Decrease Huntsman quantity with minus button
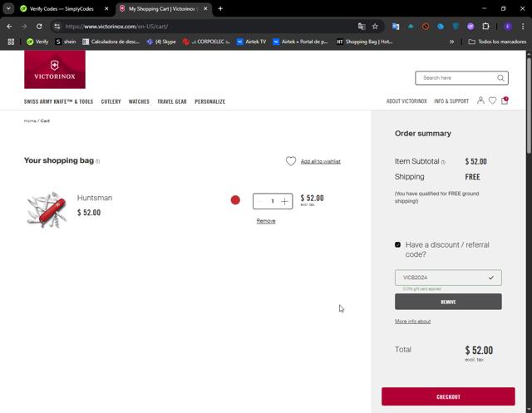This screenshot has height=413, width=532. click(260, 201)
